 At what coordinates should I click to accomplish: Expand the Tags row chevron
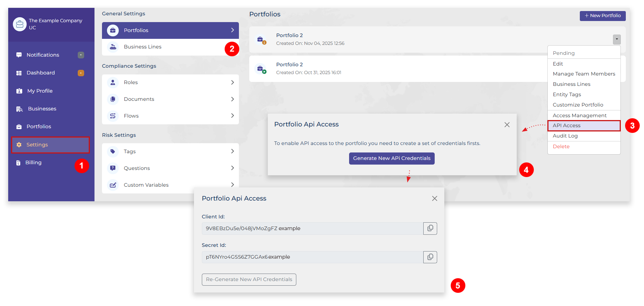pos(232,151)
